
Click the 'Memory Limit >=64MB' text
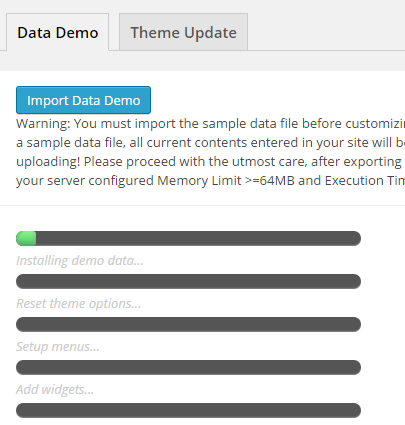point(226,181)
